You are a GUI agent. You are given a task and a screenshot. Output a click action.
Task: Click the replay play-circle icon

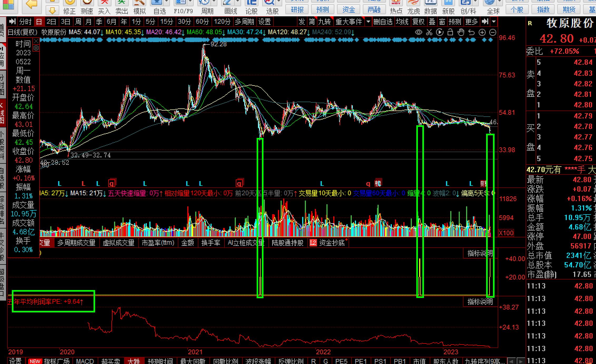439,32
